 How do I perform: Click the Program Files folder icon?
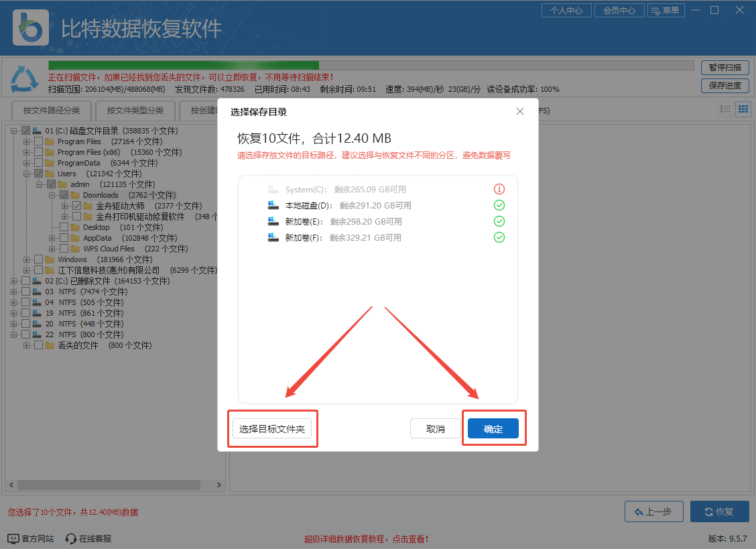click(50, 141)
